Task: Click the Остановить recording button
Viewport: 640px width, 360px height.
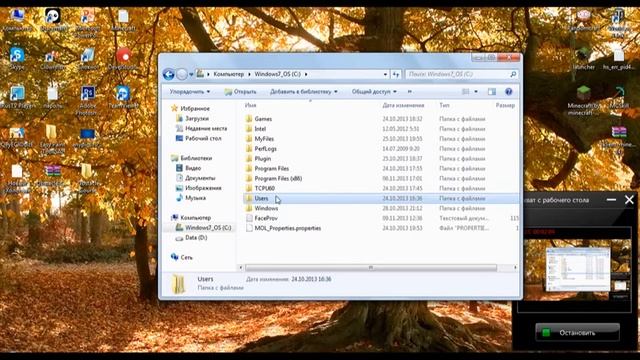Action: (x=577, y=333)
